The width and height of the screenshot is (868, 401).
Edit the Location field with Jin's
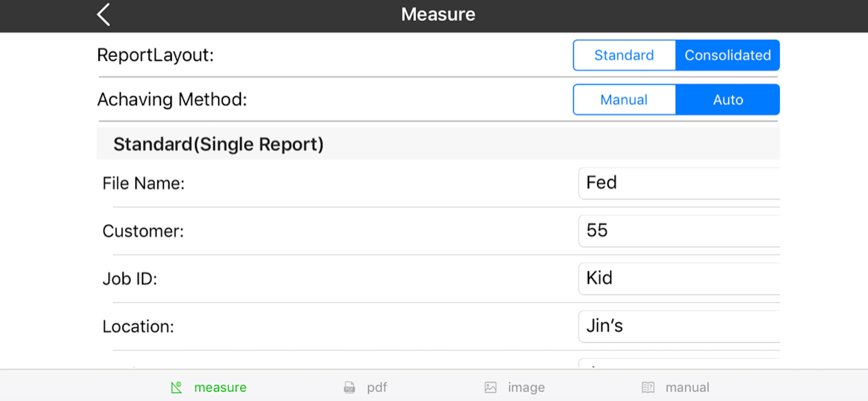(679, 327)
